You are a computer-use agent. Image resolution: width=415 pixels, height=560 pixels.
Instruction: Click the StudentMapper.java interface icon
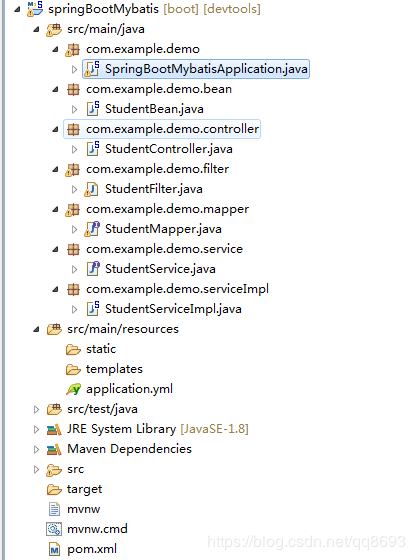point(92,229)
